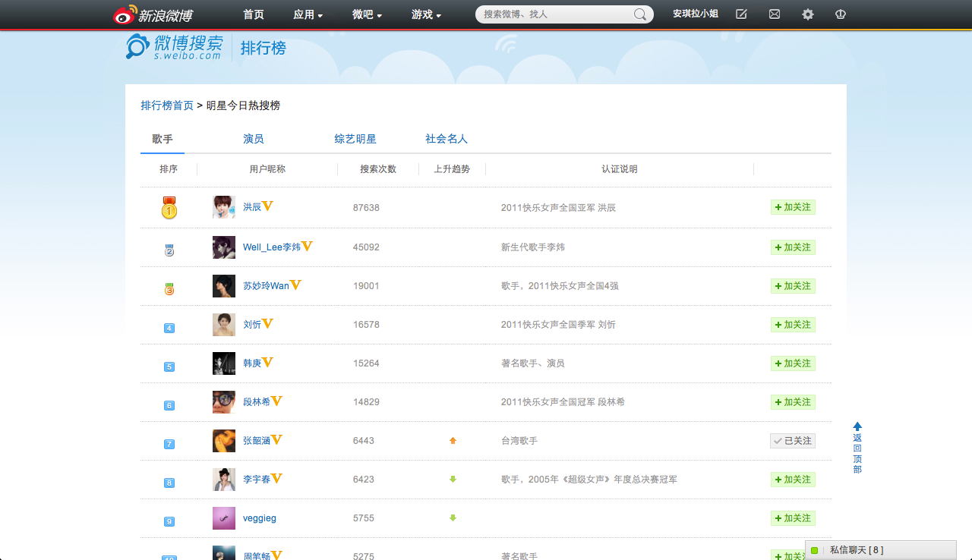Click the blue back-to-top arrow icon
The image size is (972, 560).
(x=857, y=426)
